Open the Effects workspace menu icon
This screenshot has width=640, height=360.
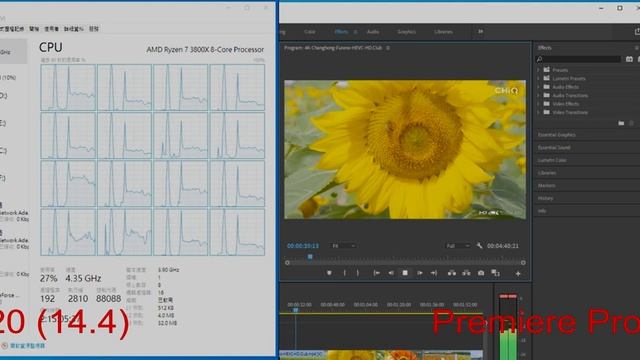point(355,32)
